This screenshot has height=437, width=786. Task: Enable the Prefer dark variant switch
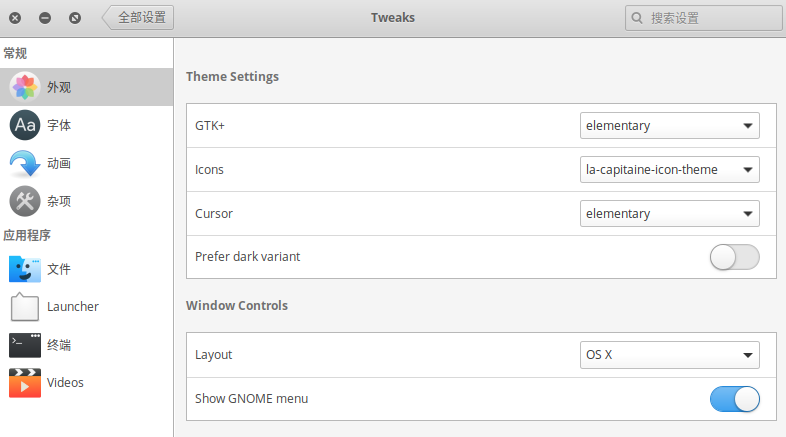[x=734, y=257]
